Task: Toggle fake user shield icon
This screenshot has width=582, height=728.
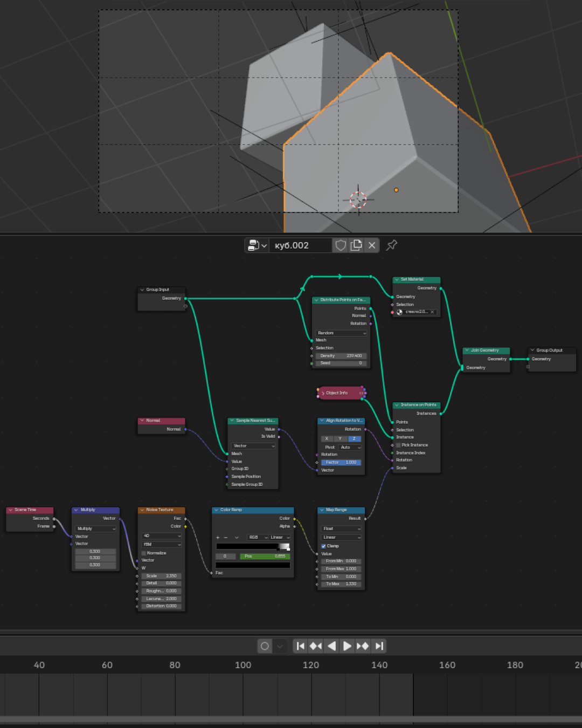Action: (x=341, y=245)
